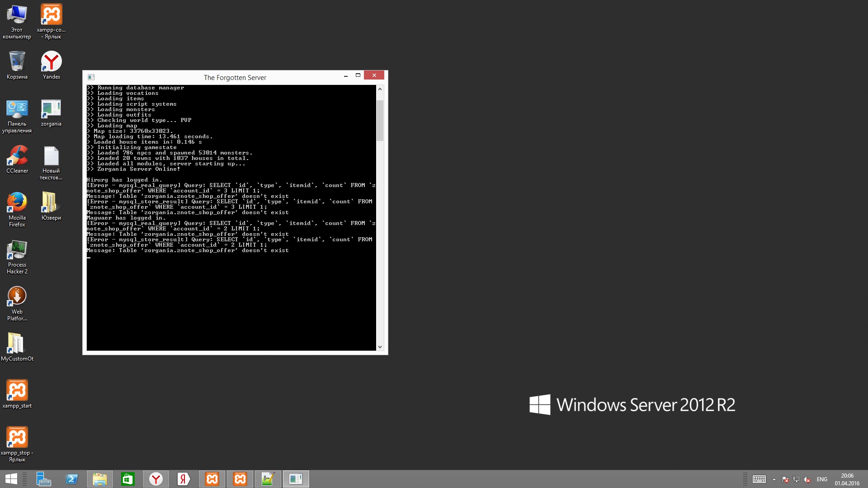Show hidden system tray icons

point(774,479)
